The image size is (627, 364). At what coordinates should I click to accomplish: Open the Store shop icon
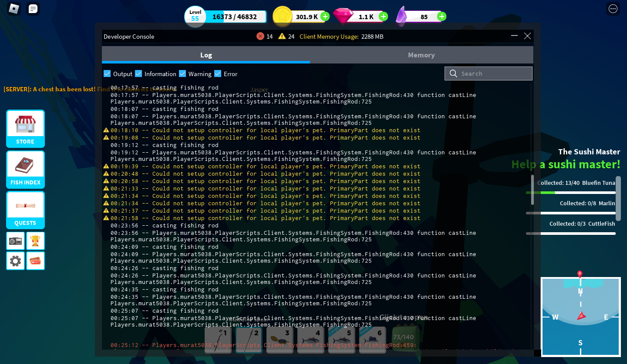[25, 129]
